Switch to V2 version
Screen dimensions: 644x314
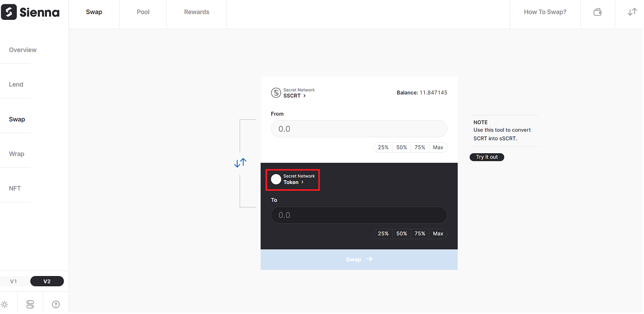pyautogui.click(x=47, y=281)
